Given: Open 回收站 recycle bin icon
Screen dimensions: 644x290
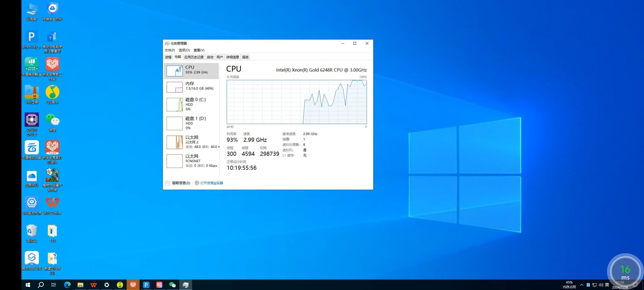Looking at the screenshot, I should pyautogui.click(x=32, y=233).
